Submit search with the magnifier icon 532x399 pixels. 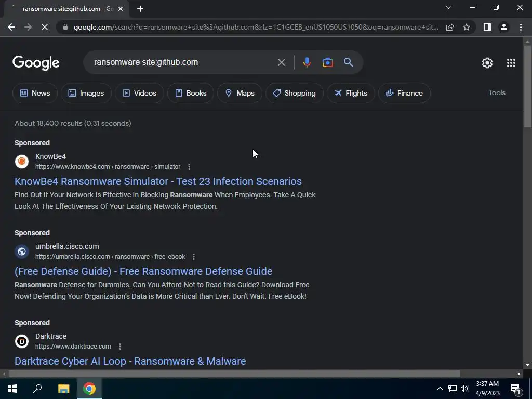tap(349, 62)
